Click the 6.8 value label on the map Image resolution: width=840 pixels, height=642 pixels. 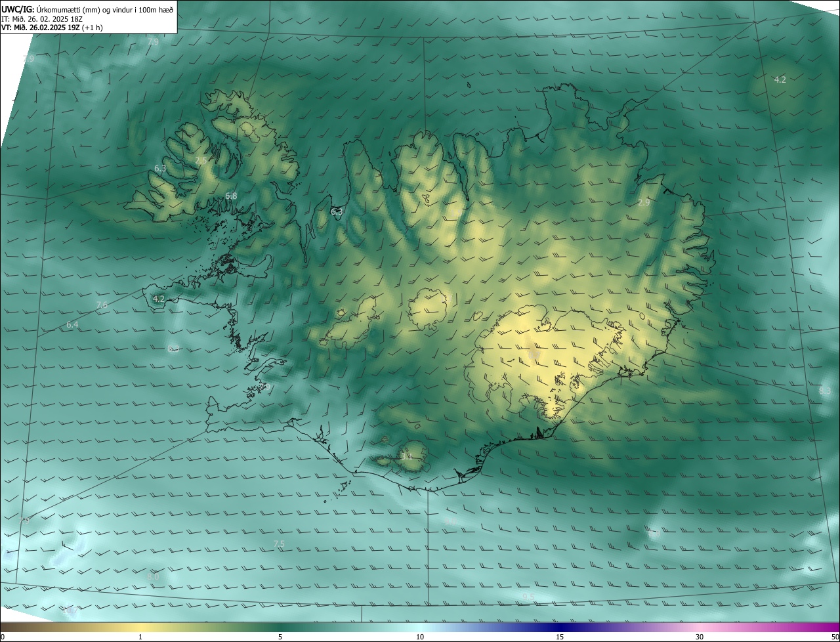[x=231, y=196]
